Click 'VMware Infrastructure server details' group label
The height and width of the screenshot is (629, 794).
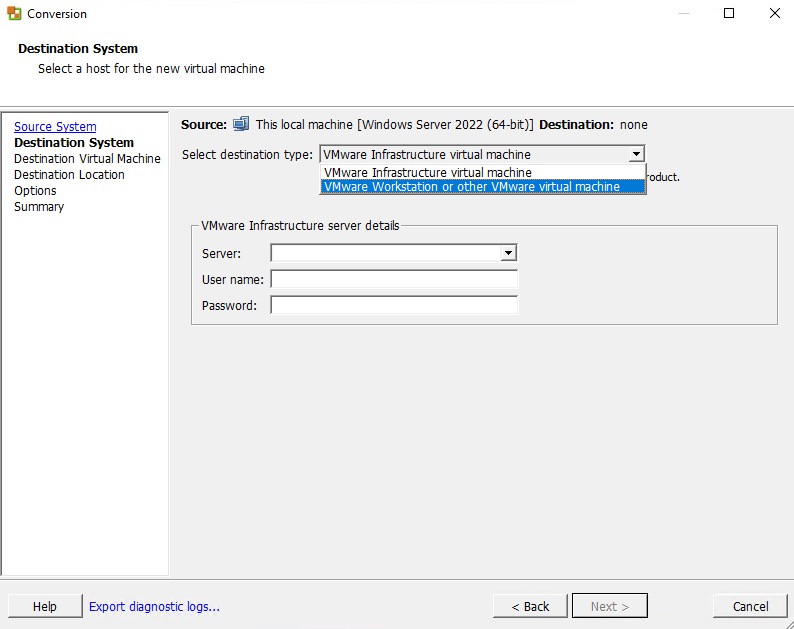tap(300, 225)
